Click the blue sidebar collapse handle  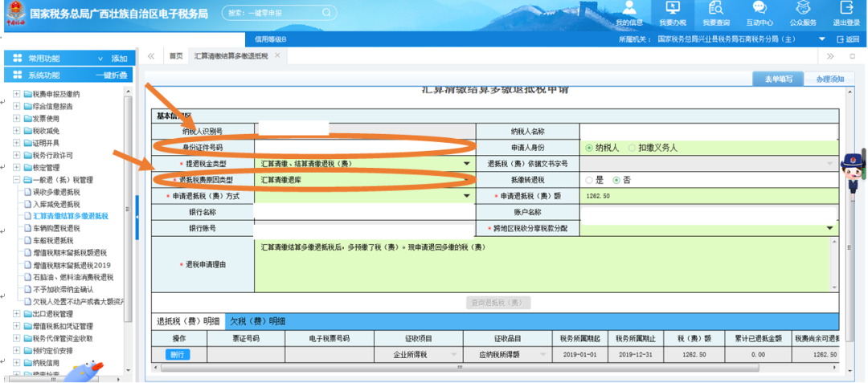click(137, 218)
